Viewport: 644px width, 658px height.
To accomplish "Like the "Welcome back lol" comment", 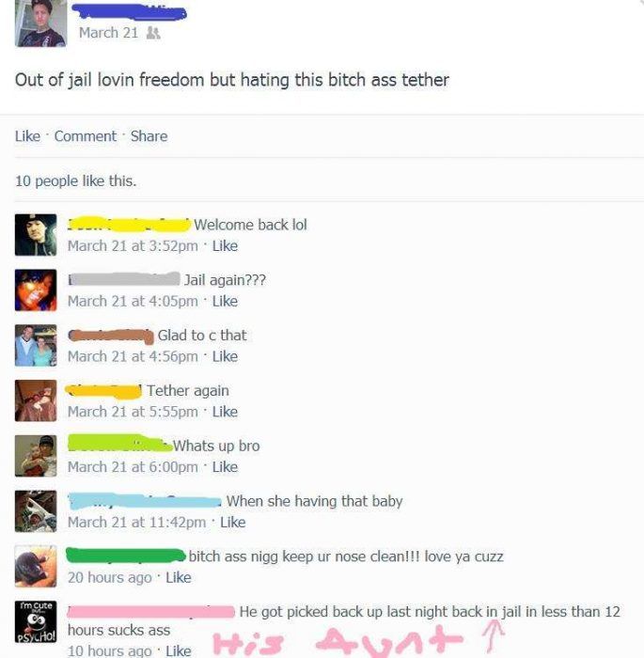I will [225, 246].
